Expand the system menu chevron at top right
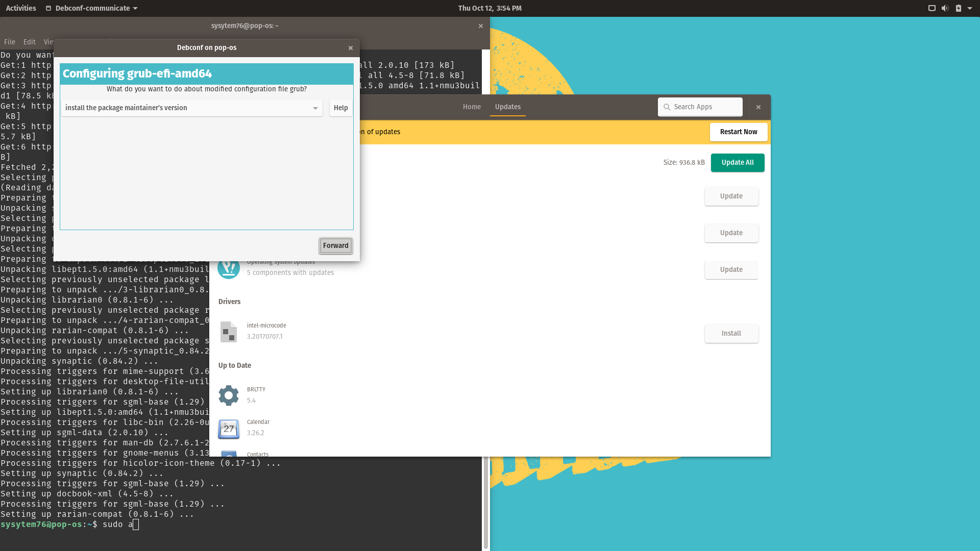 pyautogui.click(x=971, y=8)
